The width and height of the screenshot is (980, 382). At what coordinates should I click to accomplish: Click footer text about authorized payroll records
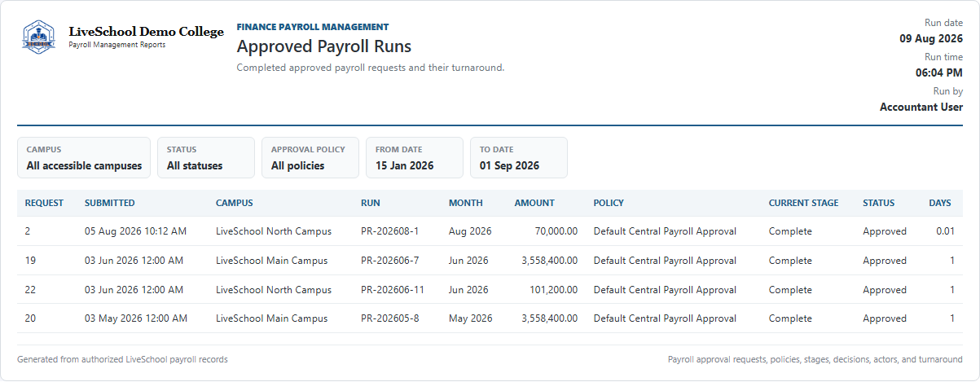(x=122, y=359)
